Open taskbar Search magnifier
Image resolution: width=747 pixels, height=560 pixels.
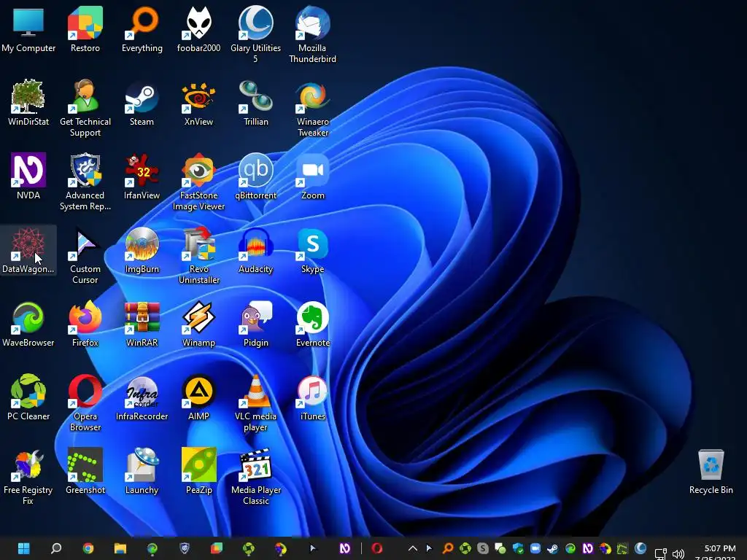coord(56,548)
